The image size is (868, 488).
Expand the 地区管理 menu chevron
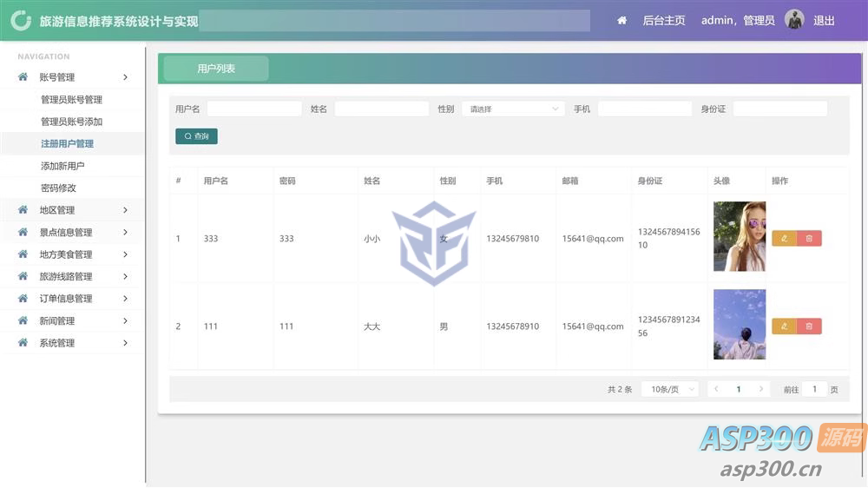126,210
